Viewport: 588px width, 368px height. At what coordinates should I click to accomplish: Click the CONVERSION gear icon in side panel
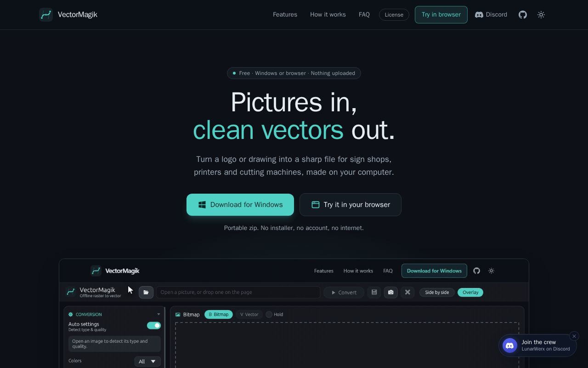71,315
